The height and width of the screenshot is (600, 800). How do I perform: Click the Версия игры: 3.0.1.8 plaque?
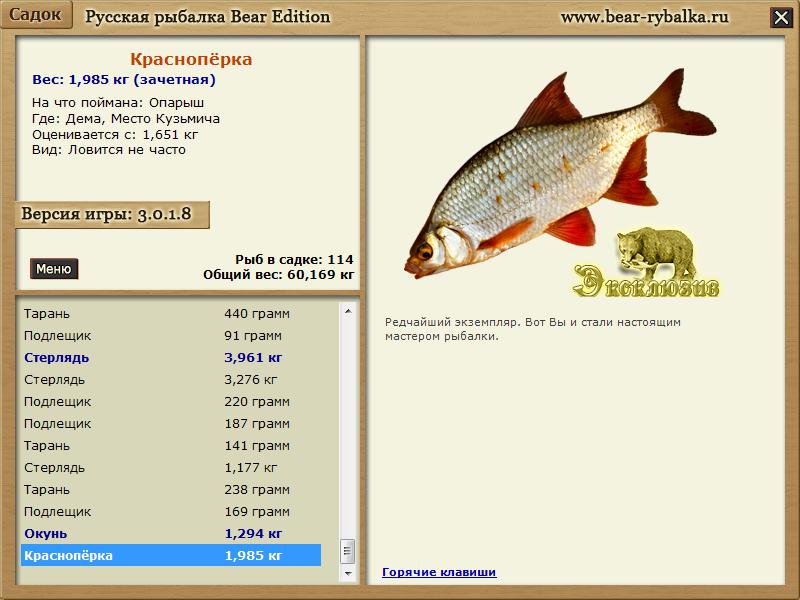(x=112, y=214)
